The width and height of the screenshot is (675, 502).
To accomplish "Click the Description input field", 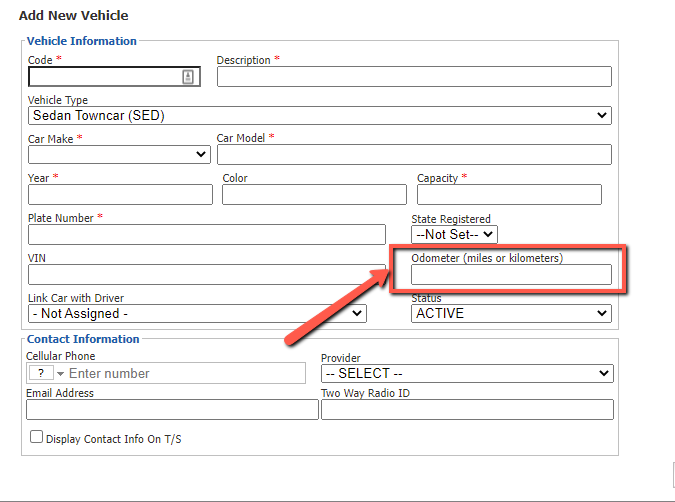I will tap(414, 77).
